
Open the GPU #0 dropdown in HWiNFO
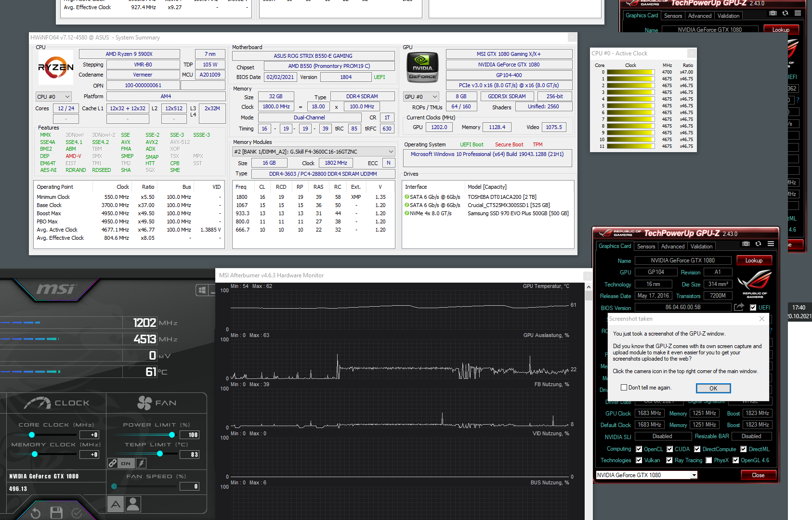click(421, 97)
